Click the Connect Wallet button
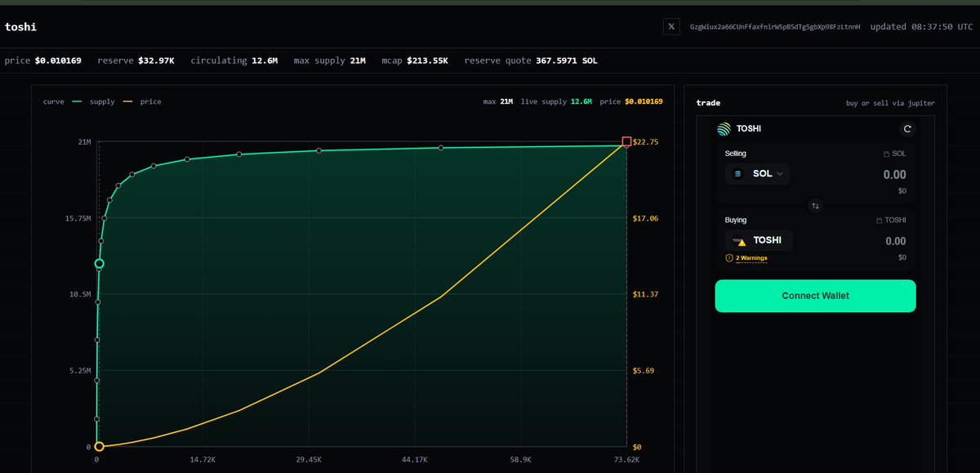980x473 pixels. 815,296
